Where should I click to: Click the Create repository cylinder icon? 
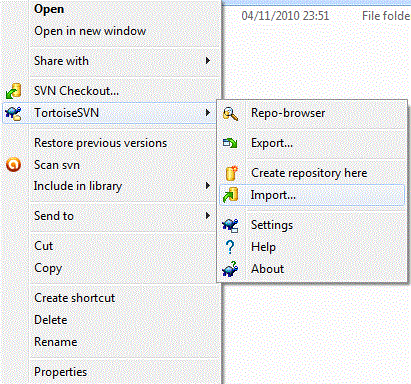[x=231, y=173]
